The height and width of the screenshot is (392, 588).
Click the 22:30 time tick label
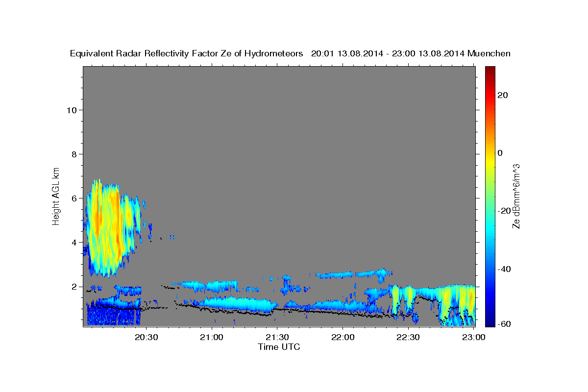click(408, 337)
